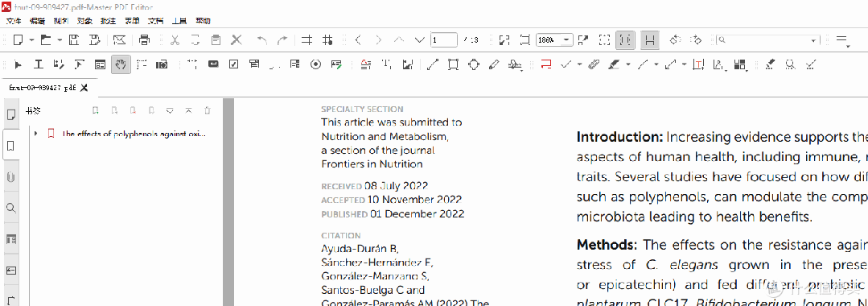Image resolution: width=868 pixels, height=306 pixels.
Task: Expand the Highlighter tool dropdown arrow
Action: pos(627,65)
